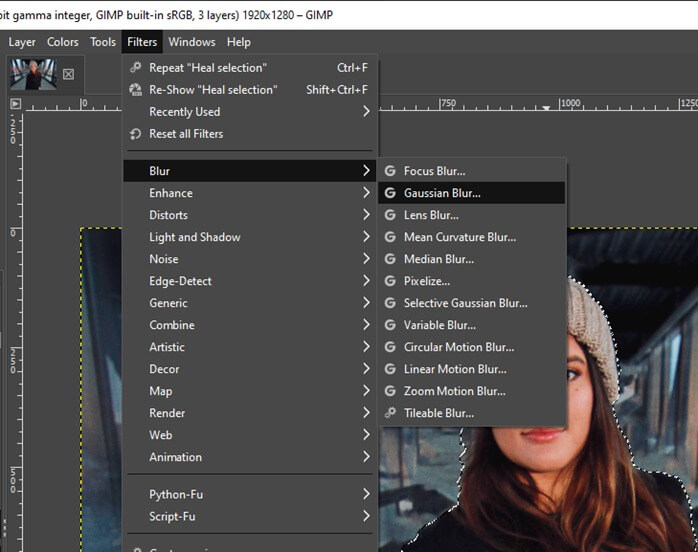Select Zoom Motion Blur filter
698x552 pixels.
pos(454,391)
